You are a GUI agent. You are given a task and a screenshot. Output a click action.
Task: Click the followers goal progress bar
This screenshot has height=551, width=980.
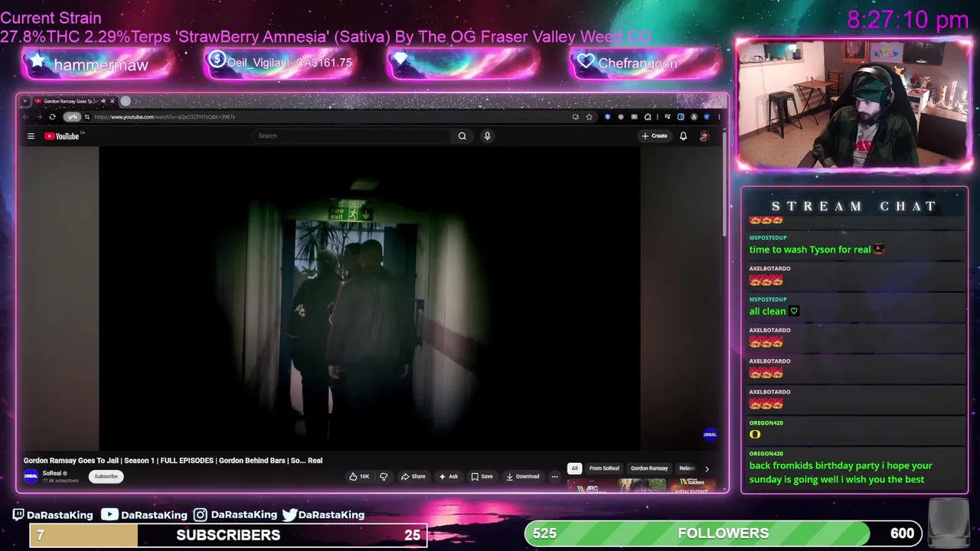click(724, 533)
